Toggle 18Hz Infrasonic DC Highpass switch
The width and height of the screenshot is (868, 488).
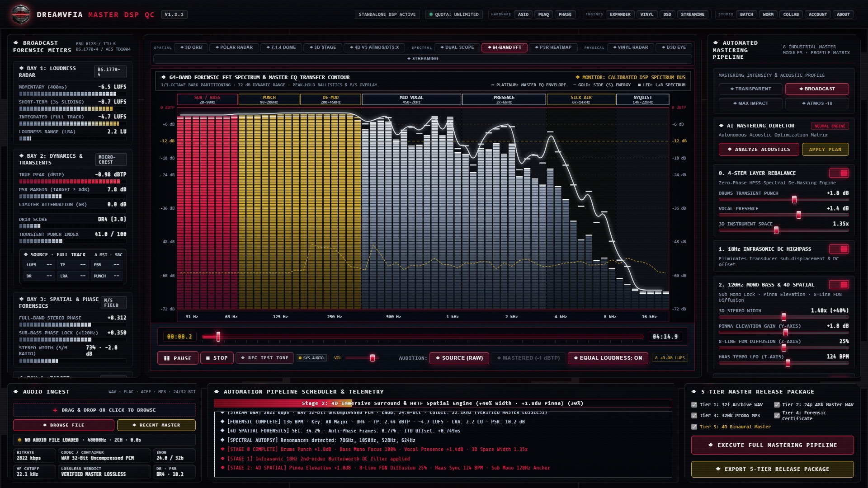tap(839, 249)
